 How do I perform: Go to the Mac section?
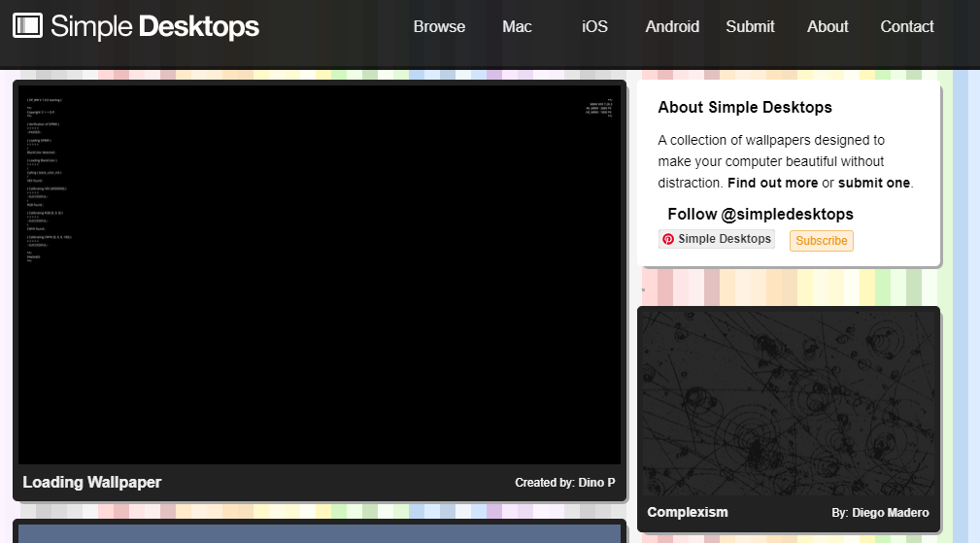(517, 27)
